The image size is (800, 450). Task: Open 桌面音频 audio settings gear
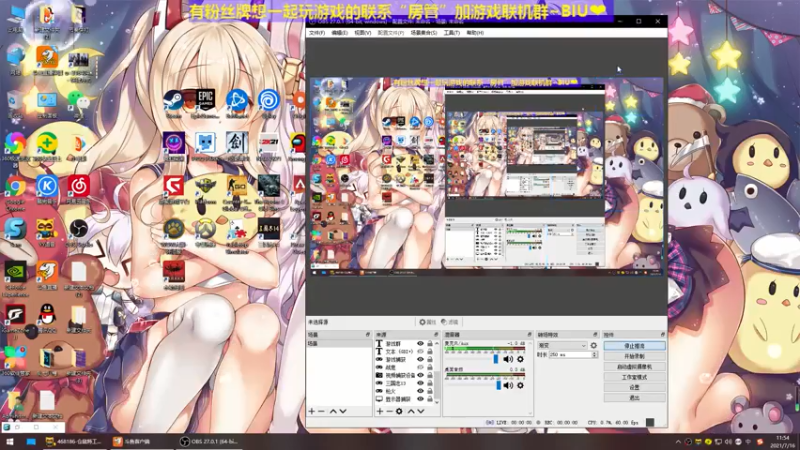pos(520,385)
